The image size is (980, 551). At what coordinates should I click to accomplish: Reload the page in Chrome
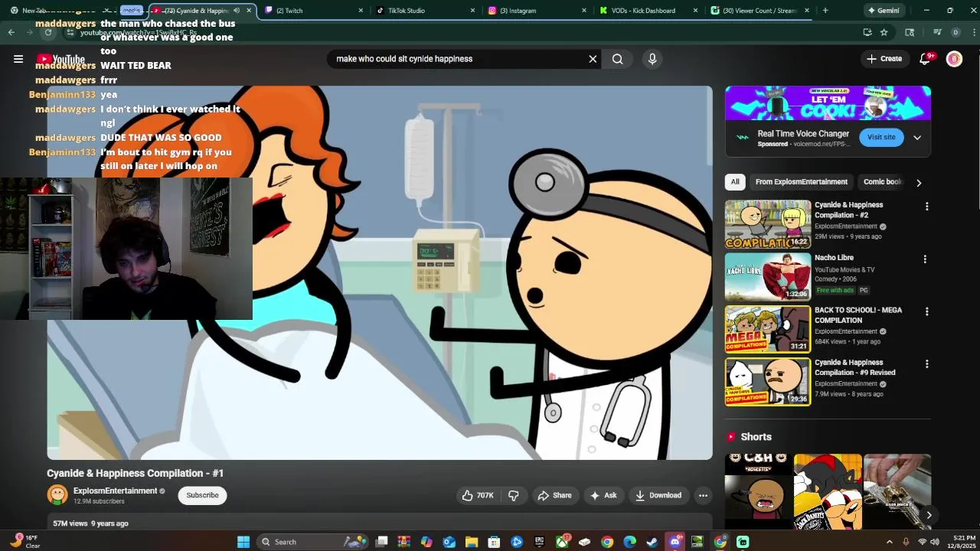pyautogui.click(x=48, y=32)
